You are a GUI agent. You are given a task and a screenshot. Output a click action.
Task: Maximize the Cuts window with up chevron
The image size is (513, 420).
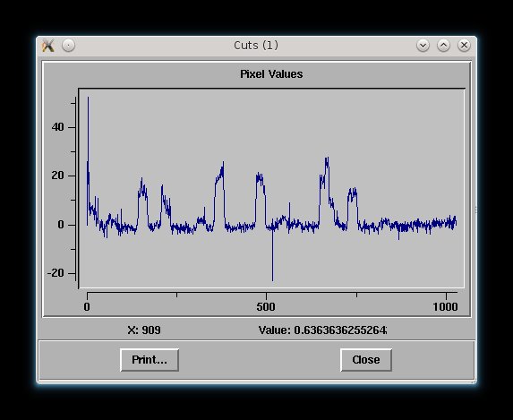(x=443, y=45)
